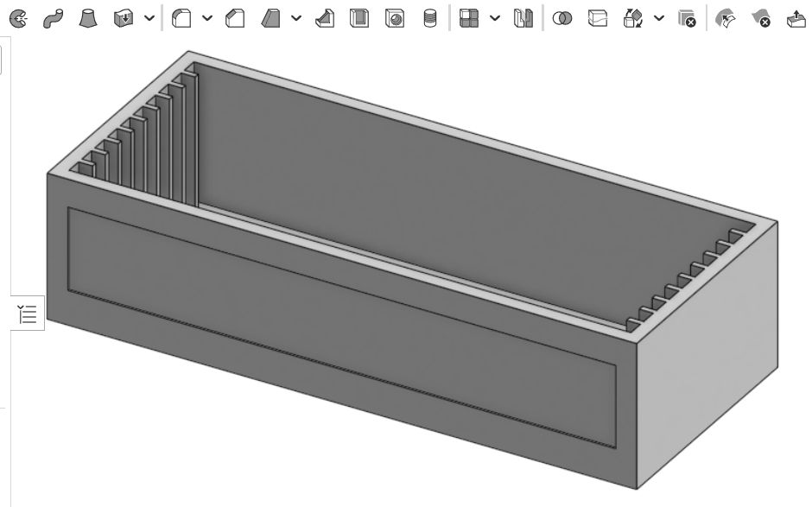This screenshot has height=507, width=812.
Task: Select the Fillet tool
Action: point(181,19)
